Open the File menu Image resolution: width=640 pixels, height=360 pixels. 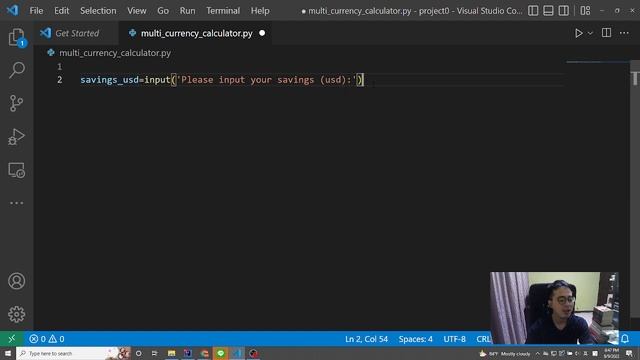point(36,11)
